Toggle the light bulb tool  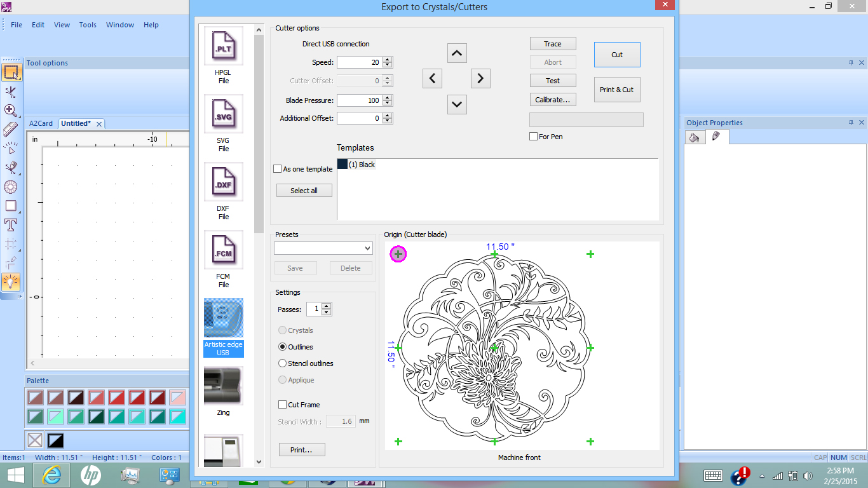pos(11,281)
